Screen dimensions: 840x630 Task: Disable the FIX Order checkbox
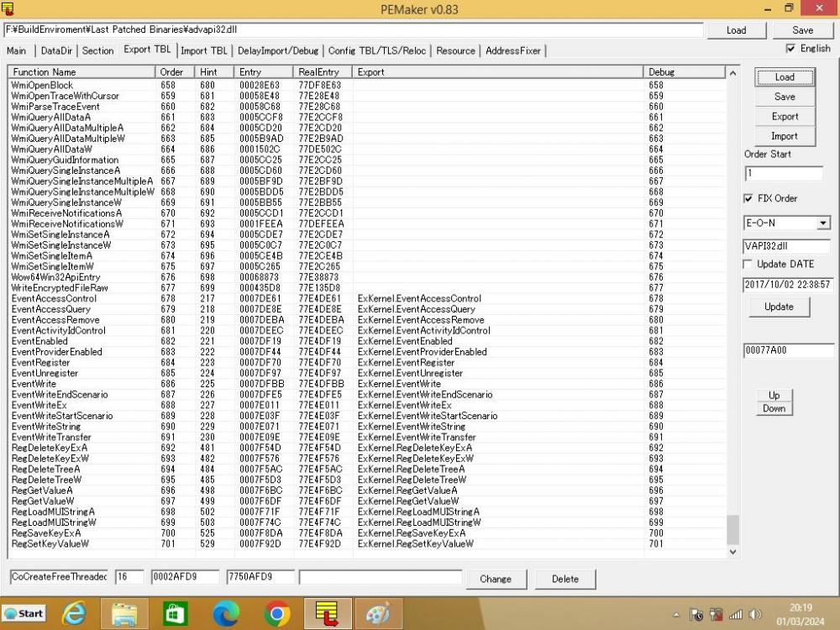[747, 198]
